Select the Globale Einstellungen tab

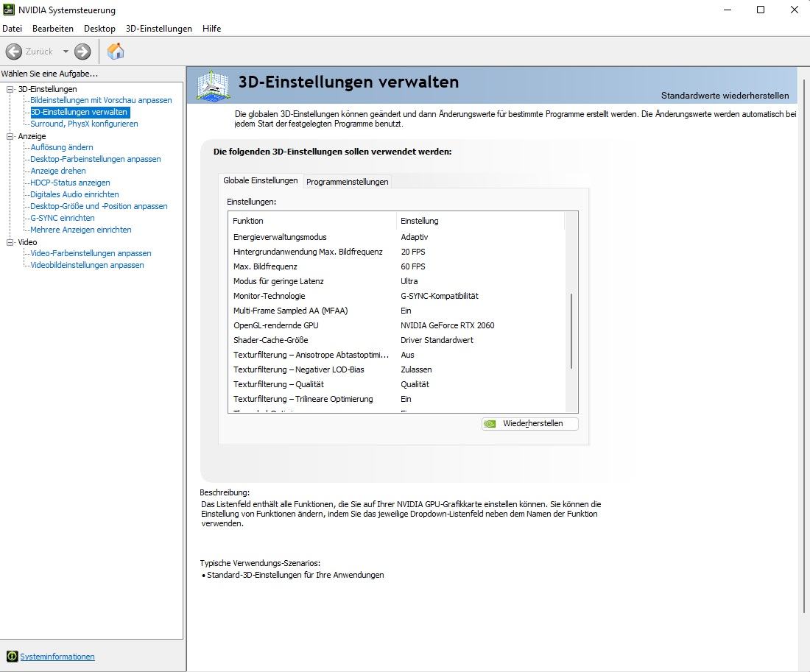pos(261,180)
